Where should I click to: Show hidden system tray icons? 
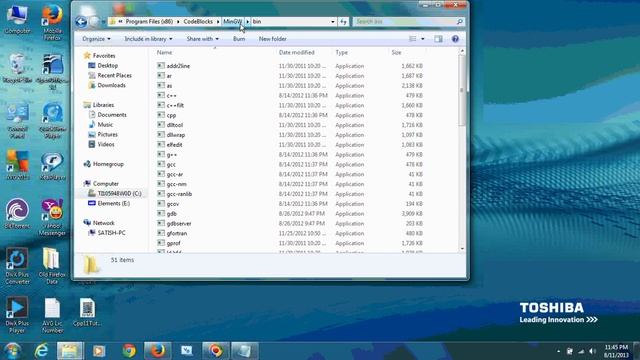pyautogui.click(x=558, y=351)
